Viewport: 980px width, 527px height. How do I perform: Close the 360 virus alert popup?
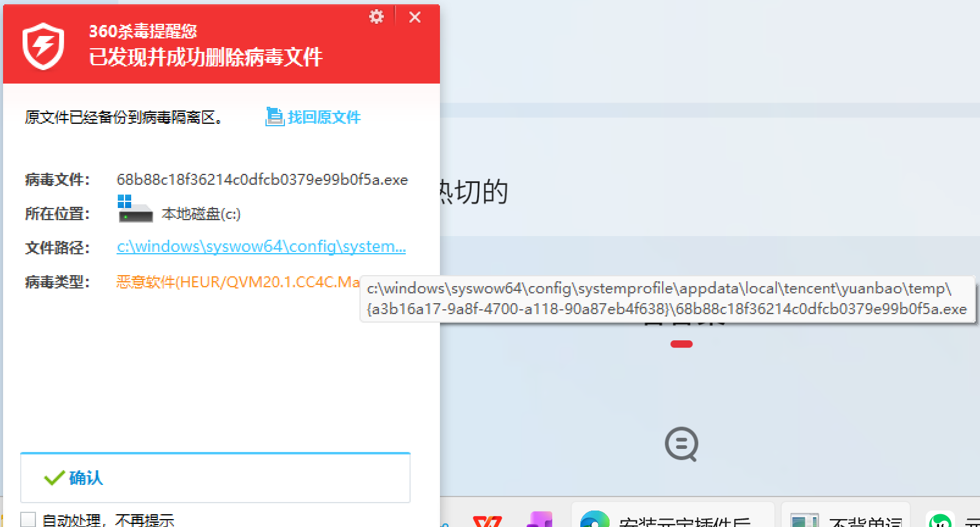pyautogui.click(x=415, y=17)
